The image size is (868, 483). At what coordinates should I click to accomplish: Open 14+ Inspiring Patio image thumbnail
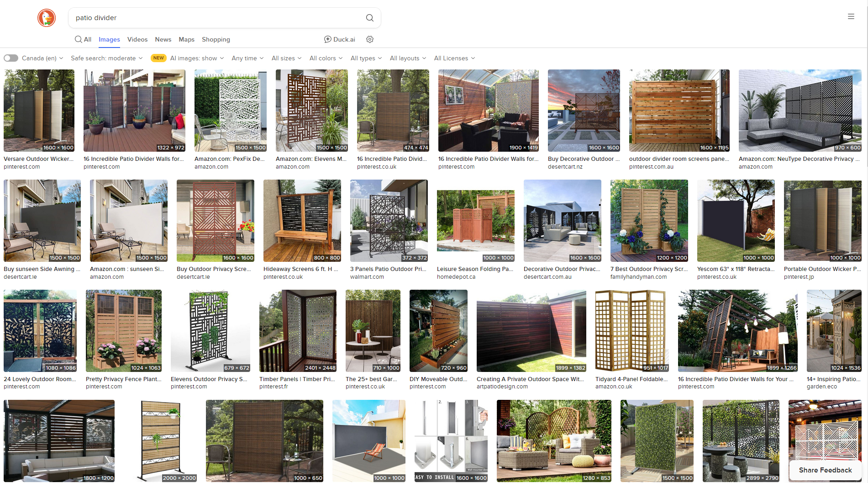click(x=834, y=331)
